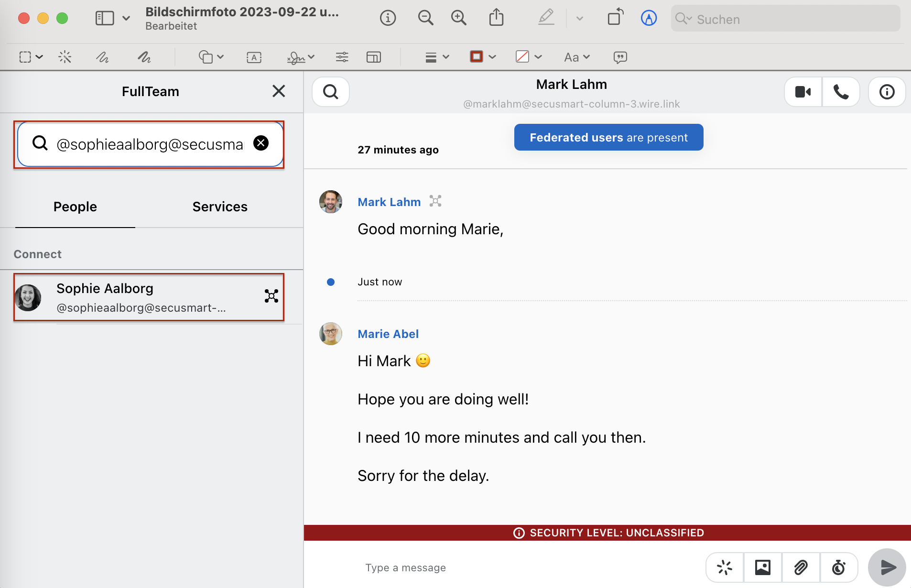The width and height of the screenshot is (911, 588).
Task: Click the federated icon beside Sophie Aalborg
Action: 271,296
